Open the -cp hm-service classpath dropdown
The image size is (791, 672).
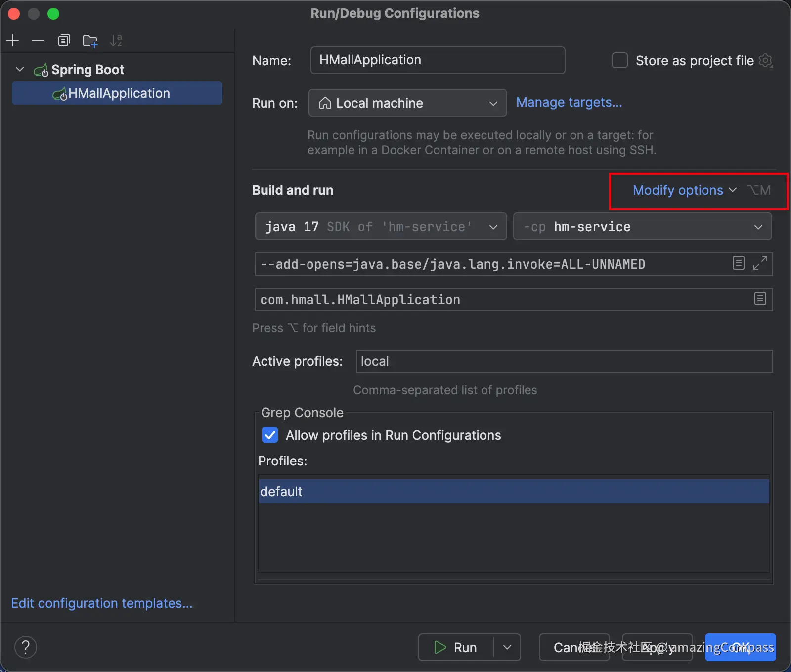642,227
